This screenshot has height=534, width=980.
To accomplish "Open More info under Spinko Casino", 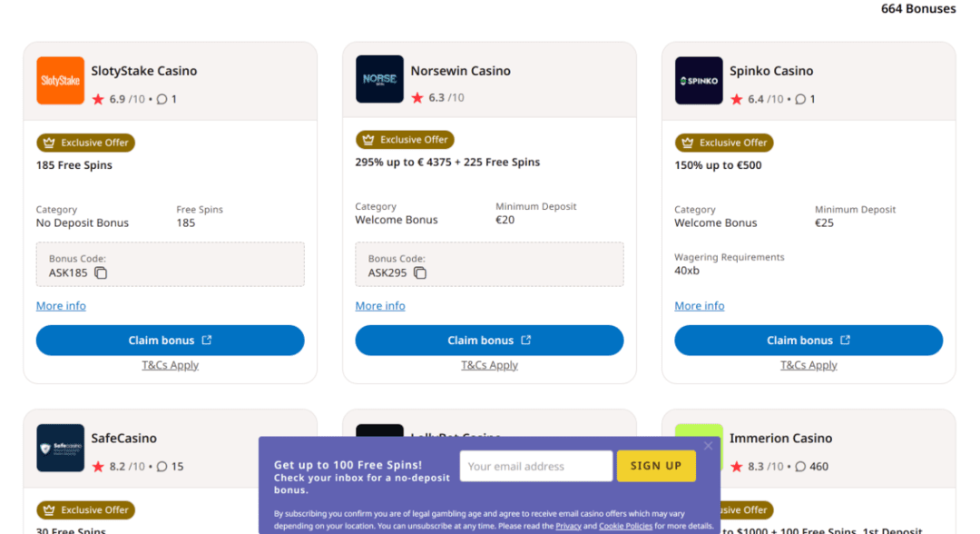I will (700, 306).
